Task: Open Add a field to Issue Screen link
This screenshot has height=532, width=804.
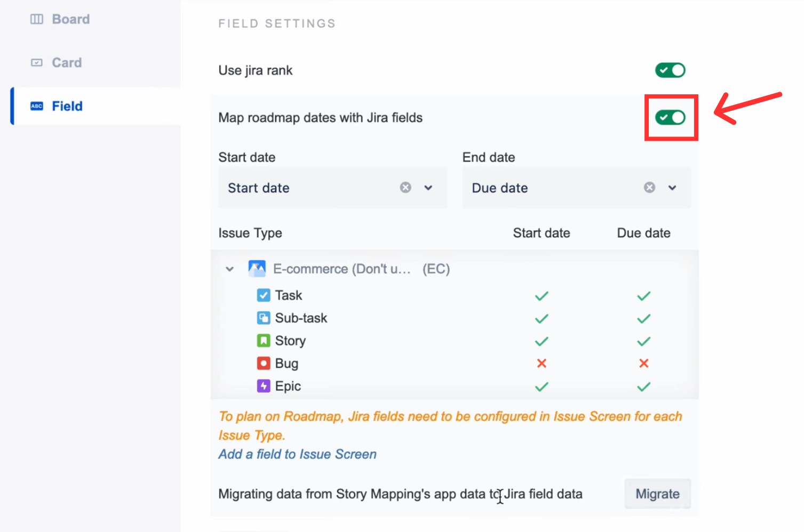Action: [x=297, y=454]
